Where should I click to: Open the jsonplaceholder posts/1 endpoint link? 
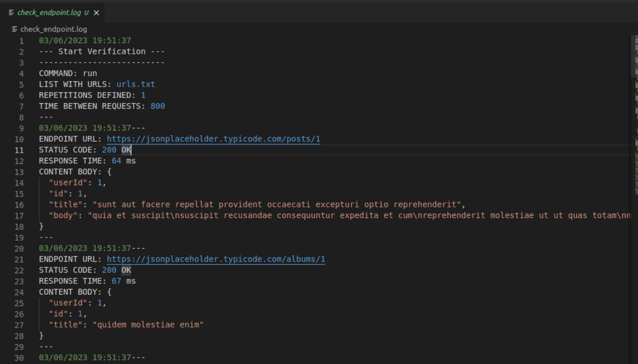pyautogui.click(x=213, y=139)
